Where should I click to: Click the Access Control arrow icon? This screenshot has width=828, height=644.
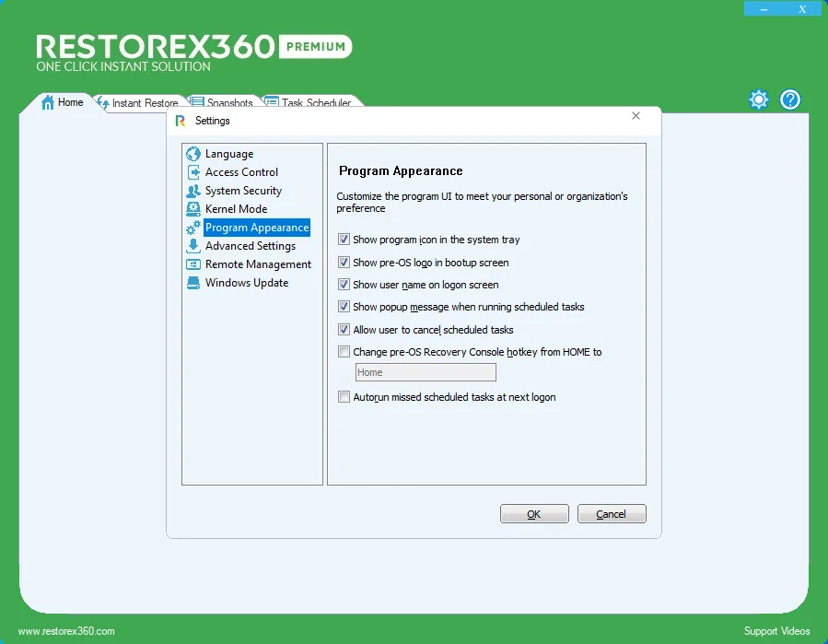click(x=193, y=172)
